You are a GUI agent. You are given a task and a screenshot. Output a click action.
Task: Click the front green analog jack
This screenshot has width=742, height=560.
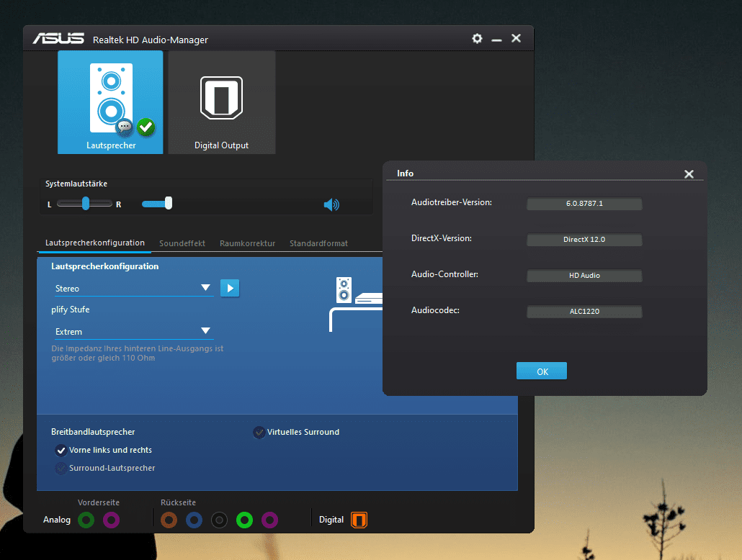[x=86, y=520]
